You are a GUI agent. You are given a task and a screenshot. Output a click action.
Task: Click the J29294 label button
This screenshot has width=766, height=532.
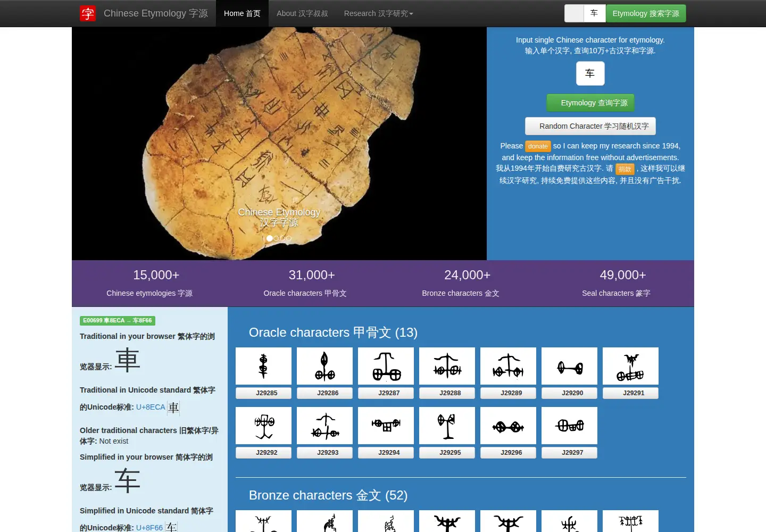click(386, 453)
